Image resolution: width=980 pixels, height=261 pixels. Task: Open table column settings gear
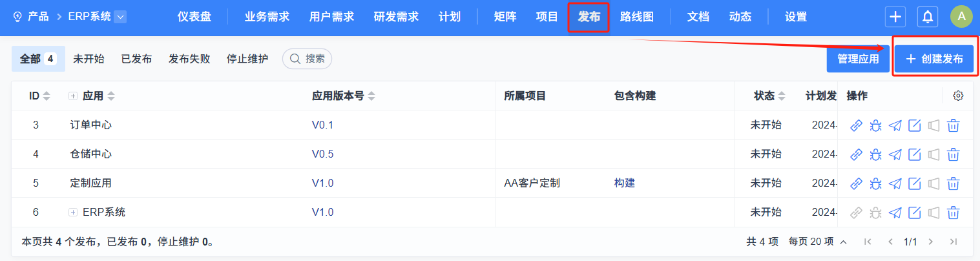click(958, 96)
